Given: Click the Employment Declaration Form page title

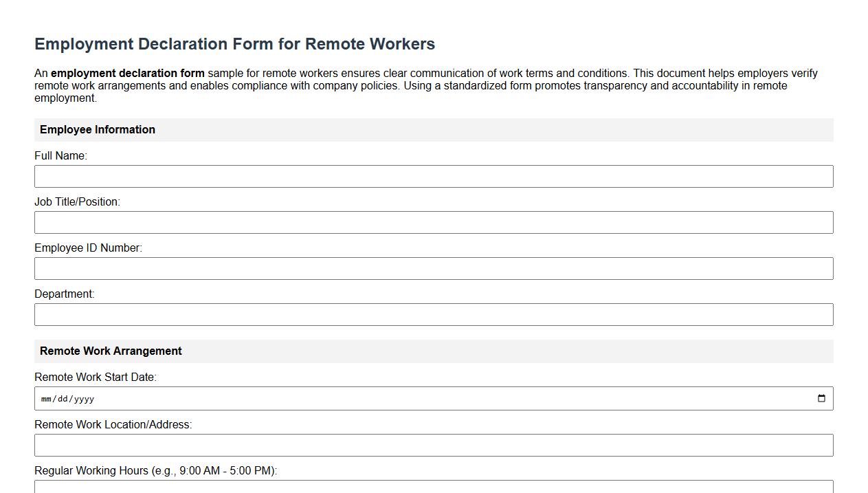Looking at the screenshot, I should pos(234,43).
